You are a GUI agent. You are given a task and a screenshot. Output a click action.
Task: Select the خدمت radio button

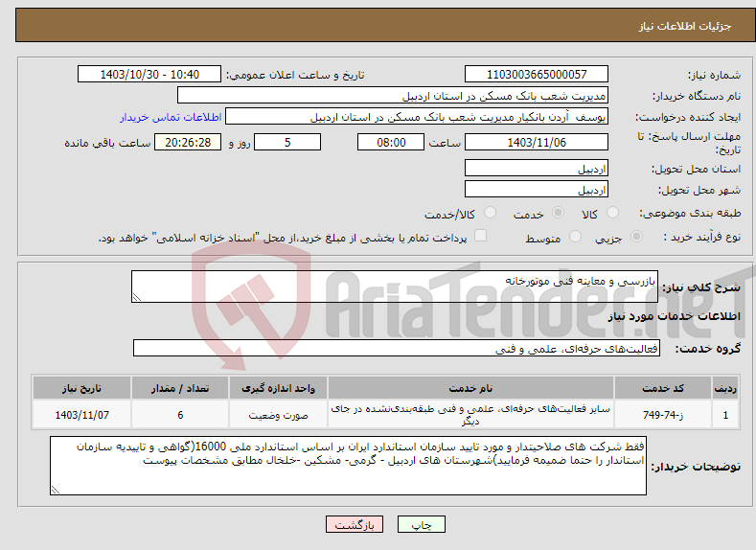click(558, 213)
